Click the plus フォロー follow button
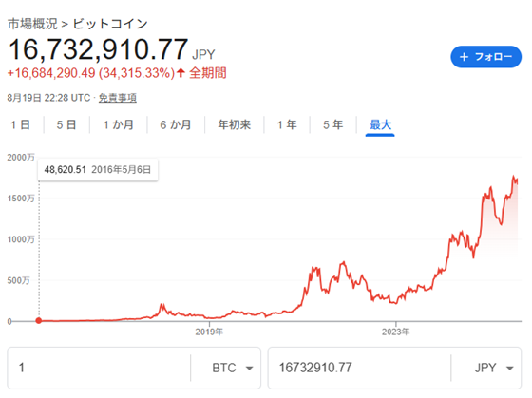This screenshot has width=532, height=398. pyautogui.click(x=485, y=57)
